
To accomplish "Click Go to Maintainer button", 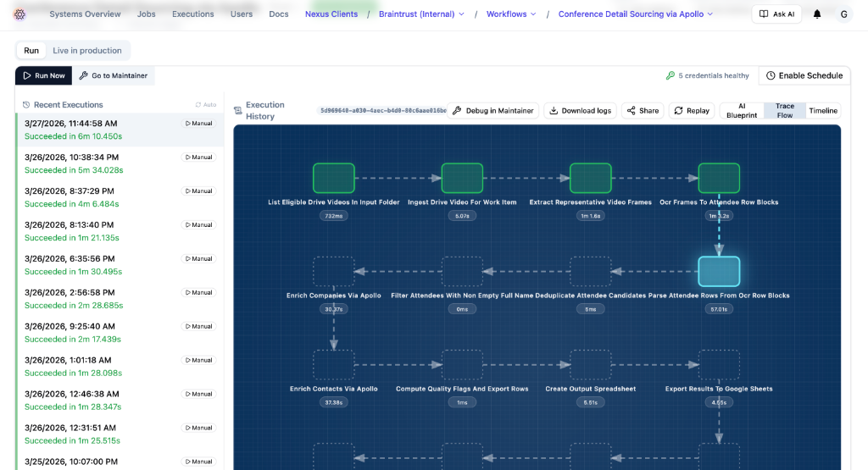I will click(114, 75).
